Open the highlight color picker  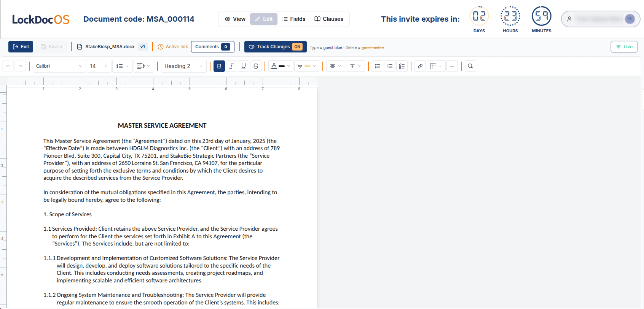[x=306, y=66]
